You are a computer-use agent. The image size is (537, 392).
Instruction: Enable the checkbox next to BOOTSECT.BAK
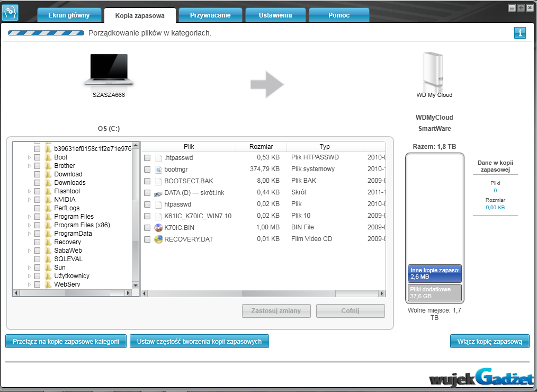[147, 181]
